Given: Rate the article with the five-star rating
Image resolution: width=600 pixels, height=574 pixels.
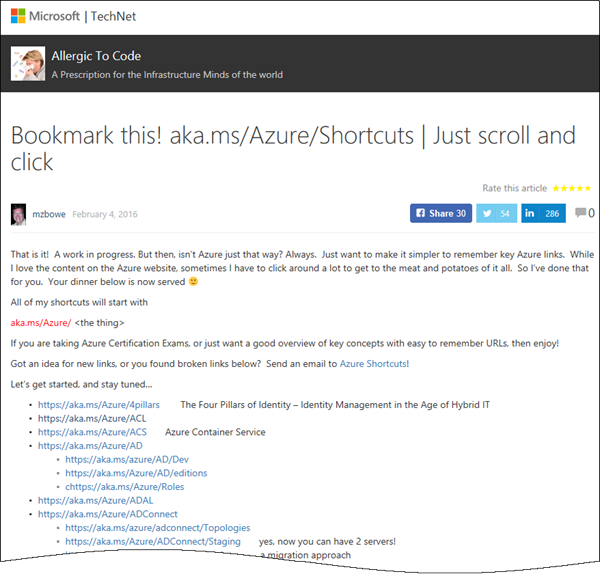Looking at the screenshot, I should pos(572,188).
